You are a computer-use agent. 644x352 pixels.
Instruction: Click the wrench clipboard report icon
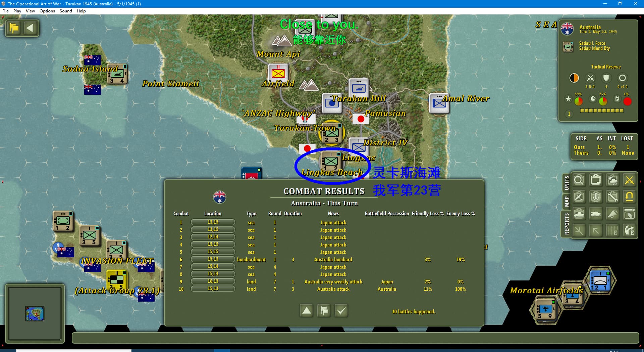point(612,197)
